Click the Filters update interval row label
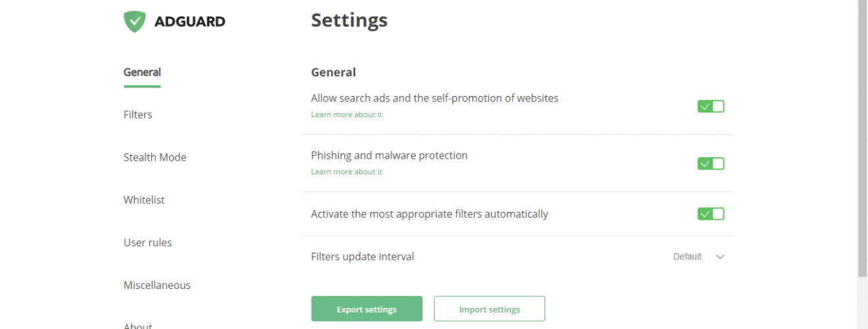This screenshot has width=868, height=329. 362,257
